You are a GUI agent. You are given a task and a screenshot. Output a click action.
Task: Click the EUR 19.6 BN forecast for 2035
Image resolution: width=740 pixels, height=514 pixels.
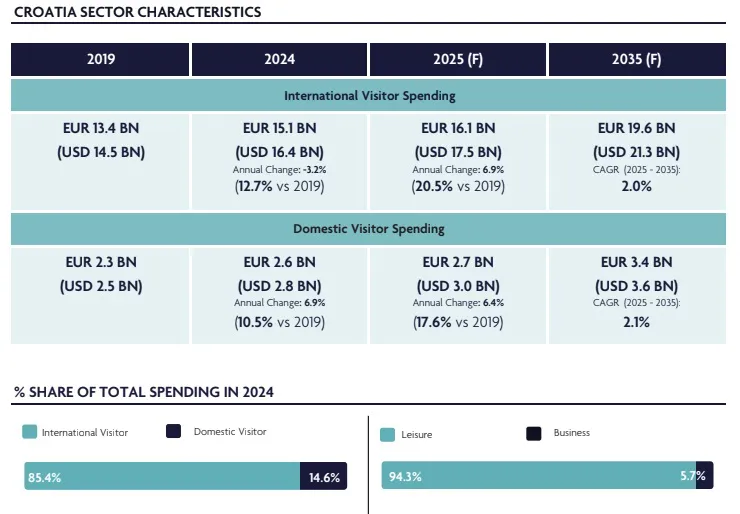pos(637,128)
